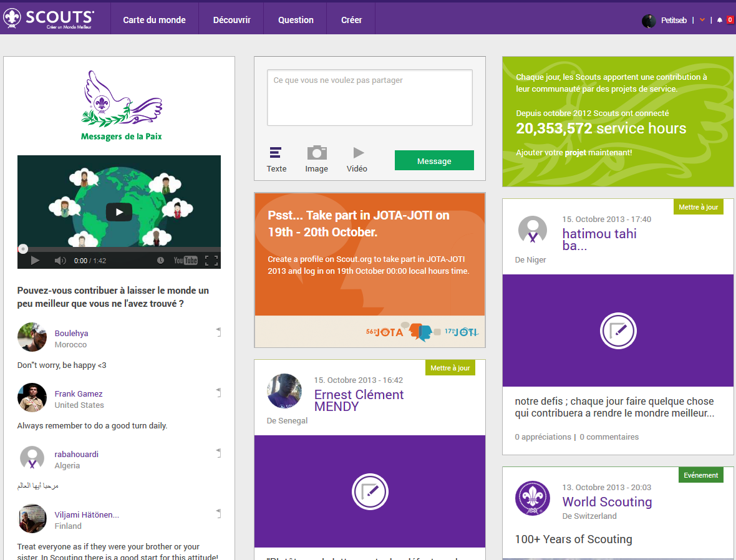Expand the user menu orange chevron
Screen dimensions: 736x560
coord(702,20)
